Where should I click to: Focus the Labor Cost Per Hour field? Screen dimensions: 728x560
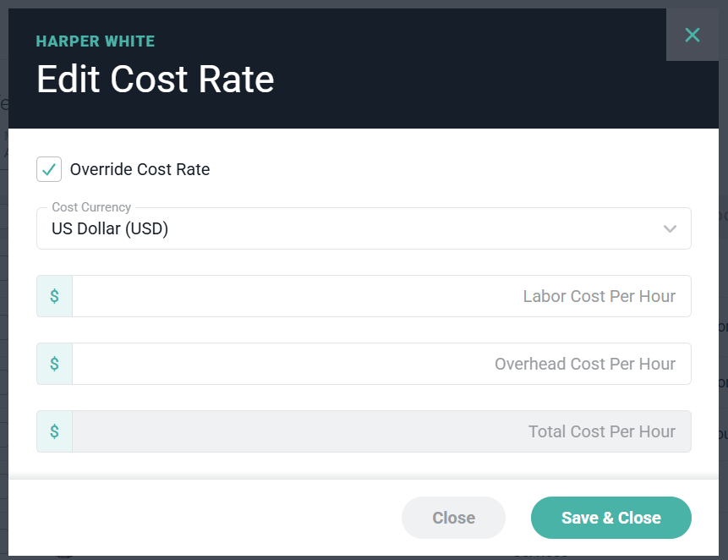(x=381, y=296)
